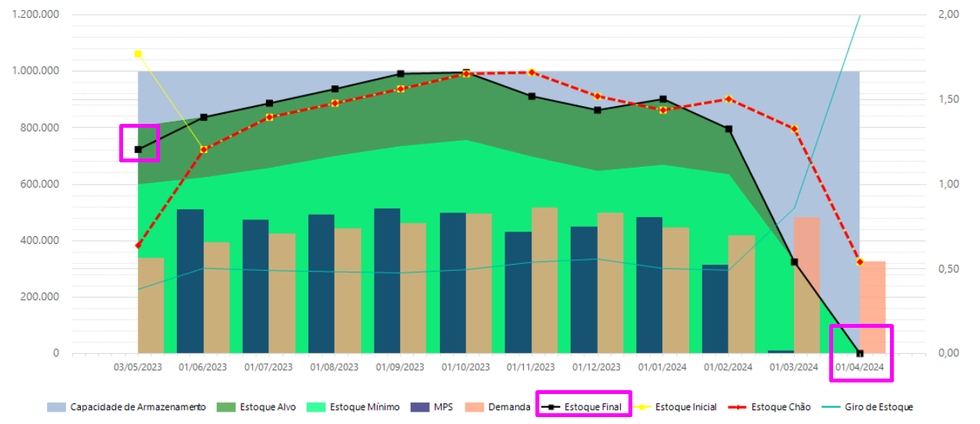Click the 01/11/2023 x-axis date label

[x=531, y=368]
